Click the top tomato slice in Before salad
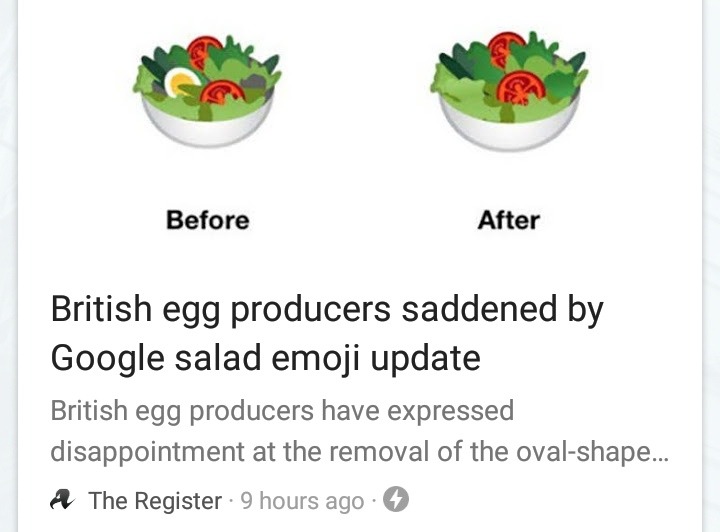The image size is (720, 532). click(x=205, y=50)
